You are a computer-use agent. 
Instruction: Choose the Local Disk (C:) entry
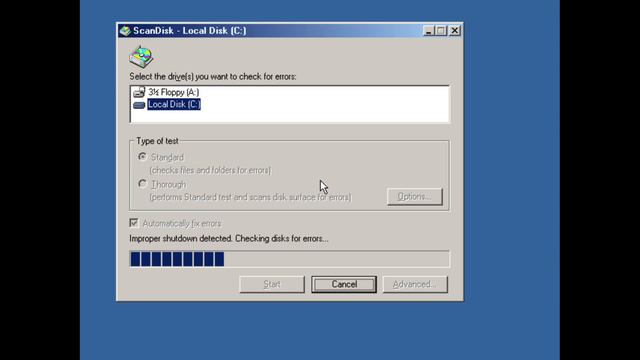coord(174,104)
